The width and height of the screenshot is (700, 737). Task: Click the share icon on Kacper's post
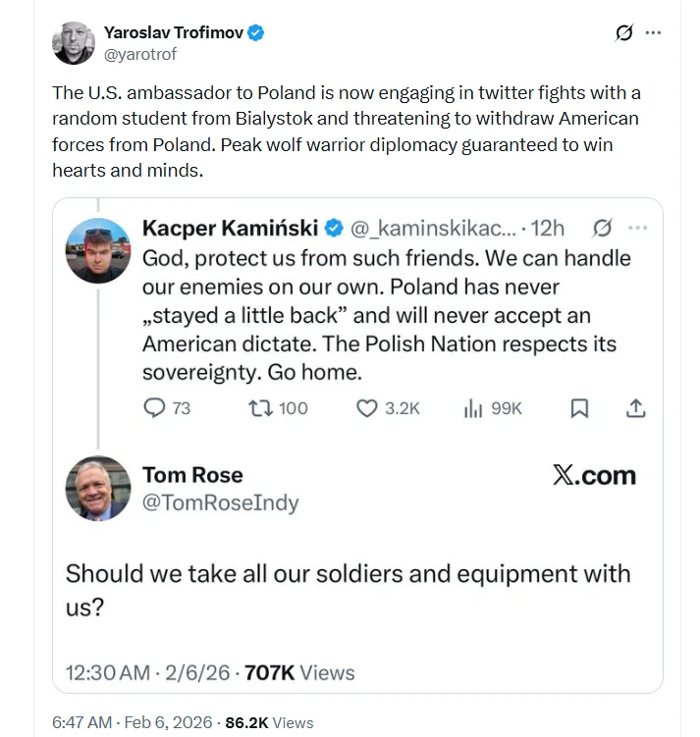[635, 408]
